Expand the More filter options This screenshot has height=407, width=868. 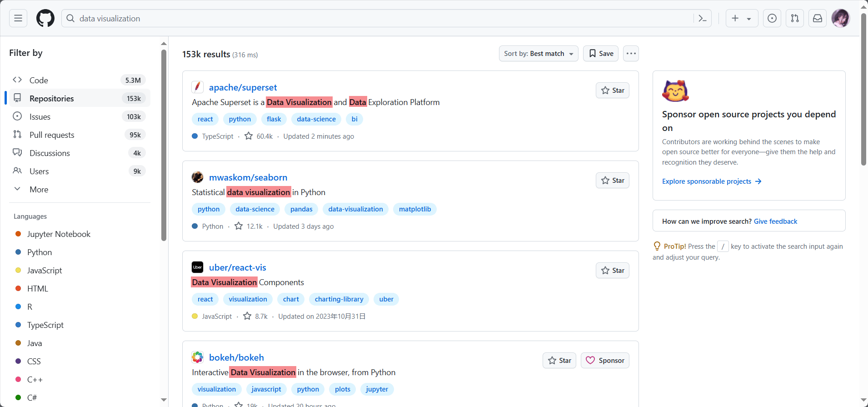pyautogui.click(x=39, y=190)
